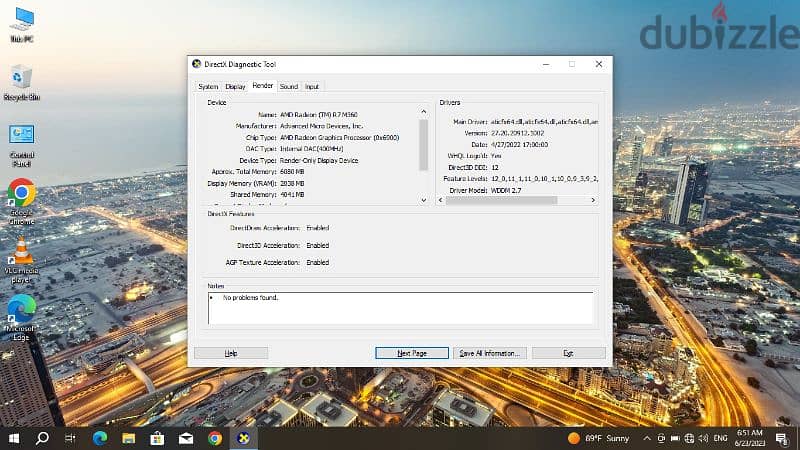800x450 pixels.
Task: Open Task View on taskbar
Action: pyautogui.click(x=70, y=438)
